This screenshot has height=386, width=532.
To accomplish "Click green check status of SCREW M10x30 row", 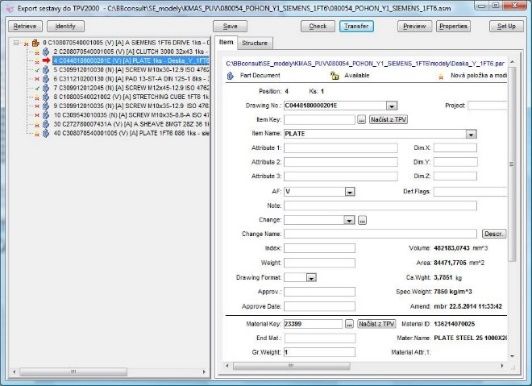I will click(37, 70).
